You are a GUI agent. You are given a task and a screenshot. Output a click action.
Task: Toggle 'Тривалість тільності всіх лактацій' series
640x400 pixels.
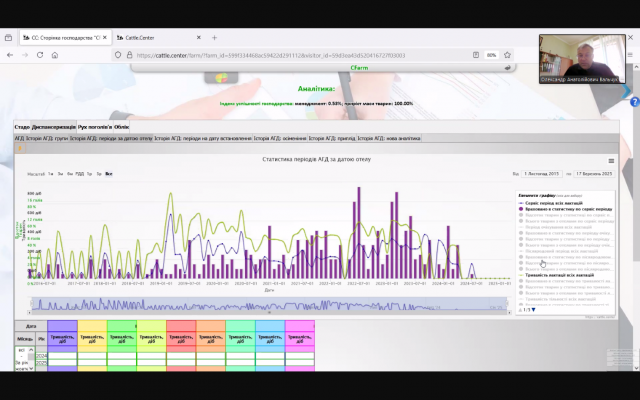[x=557, y=299]
